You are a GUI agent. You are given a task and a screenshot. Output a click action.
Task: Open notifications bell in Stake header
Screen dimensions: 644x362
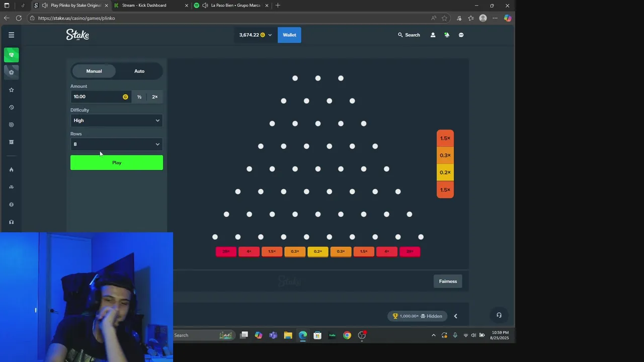(x=447, y=35)
